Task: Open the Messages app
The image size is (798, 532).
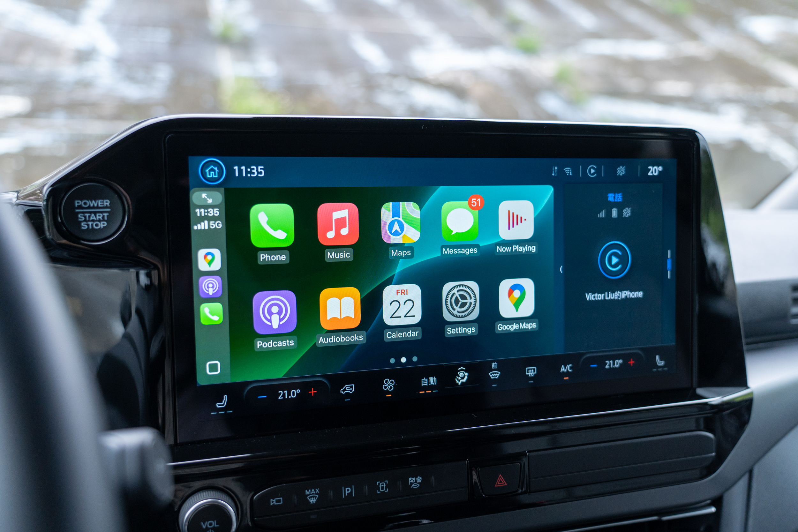Action: 460,232
